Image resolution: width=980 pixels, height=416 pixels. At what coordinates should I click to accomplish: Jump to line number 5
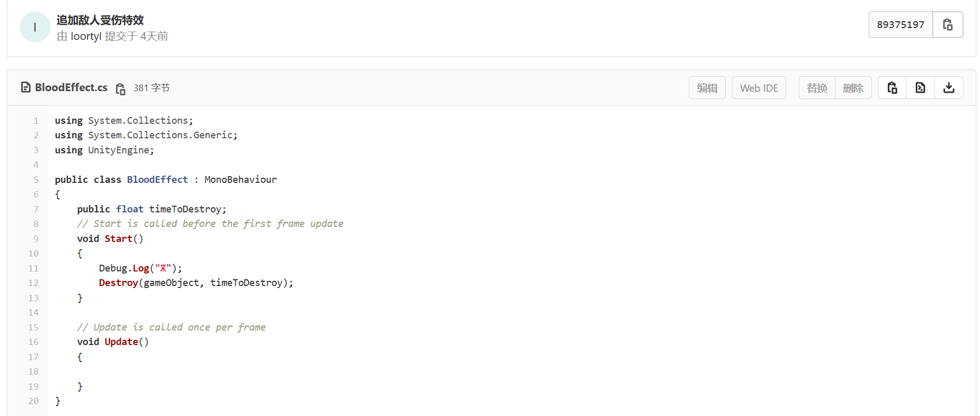tap(36, 180)
